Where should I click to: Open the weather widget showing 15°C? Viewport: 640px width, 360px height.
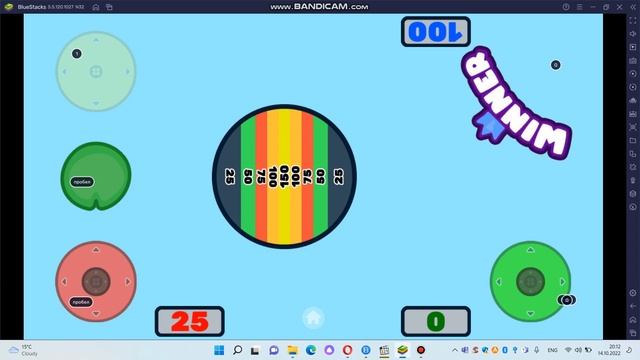23,350
